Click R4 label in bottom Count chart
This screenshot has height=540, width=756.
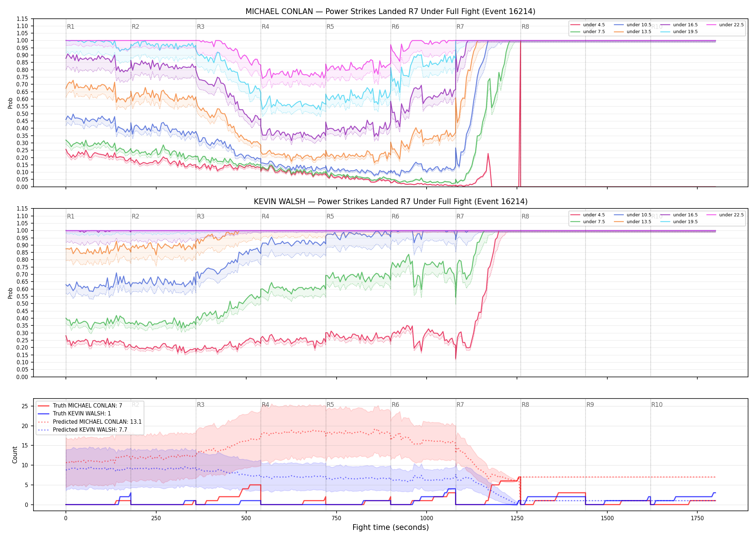[265, 405]
